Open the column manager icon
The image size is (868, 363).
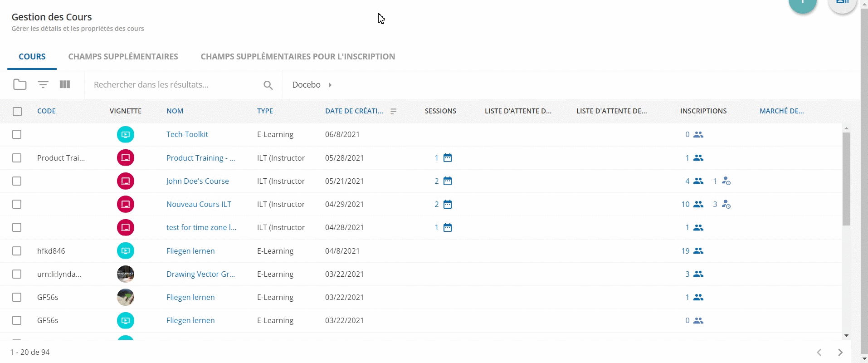click(65, 85)
